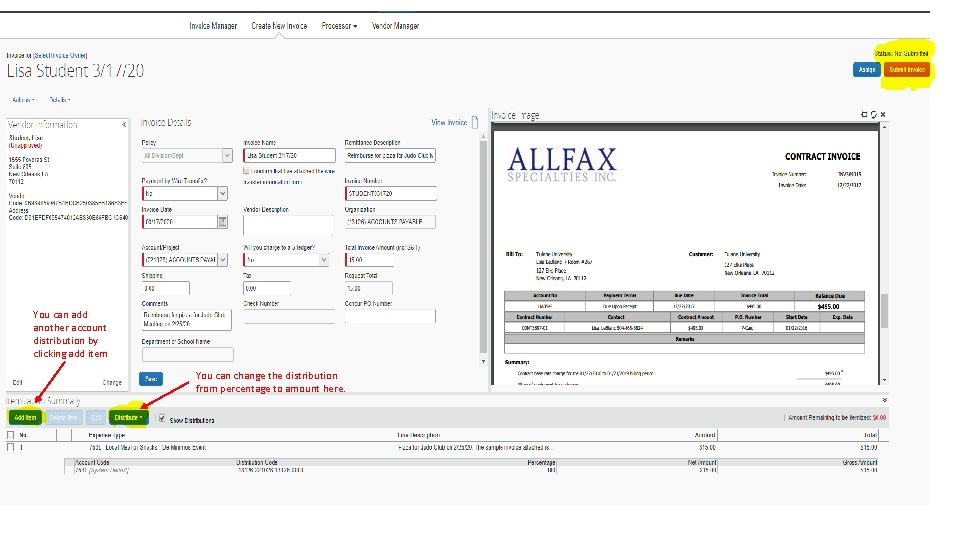Toggle the Show Distributions checkbox
Viewport: 960px width, 540px height.
(162, 419)
